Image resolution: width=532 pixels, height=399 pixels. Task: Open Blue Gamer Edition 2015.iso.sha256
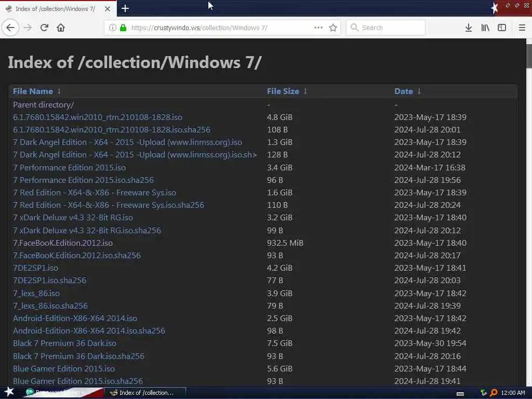(x=78, y=381)
